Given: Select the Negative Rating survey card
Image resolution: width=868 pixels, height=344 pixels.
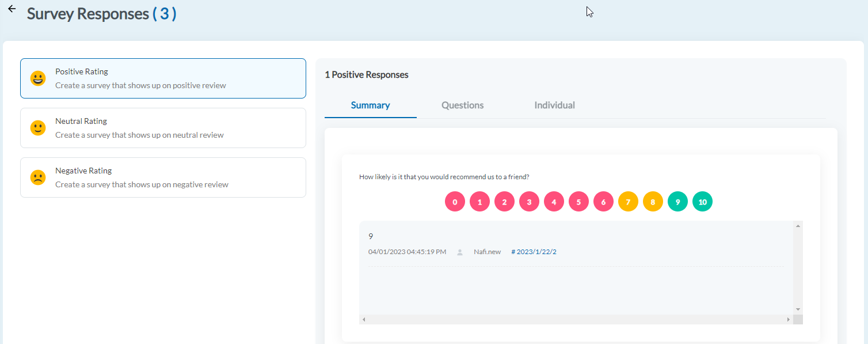Looking at the screenshot, I should (x=163, y=177).
